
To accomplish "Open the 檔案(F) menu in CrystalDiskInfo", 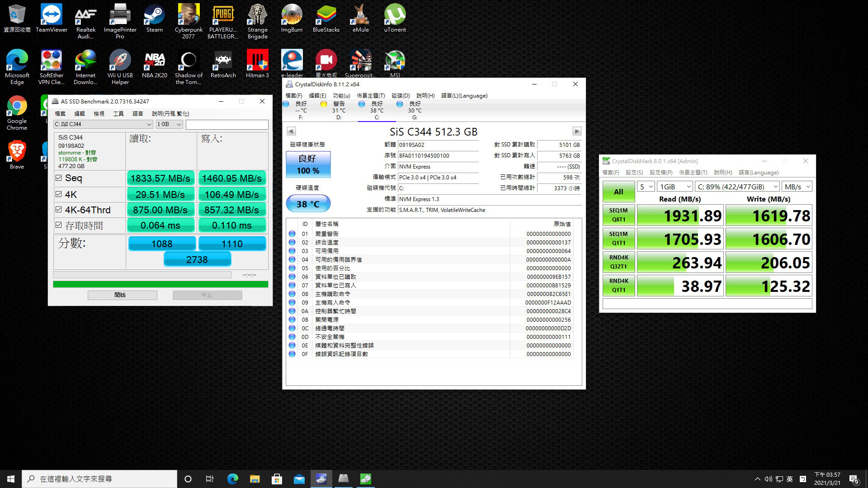I will coord(294,96).
